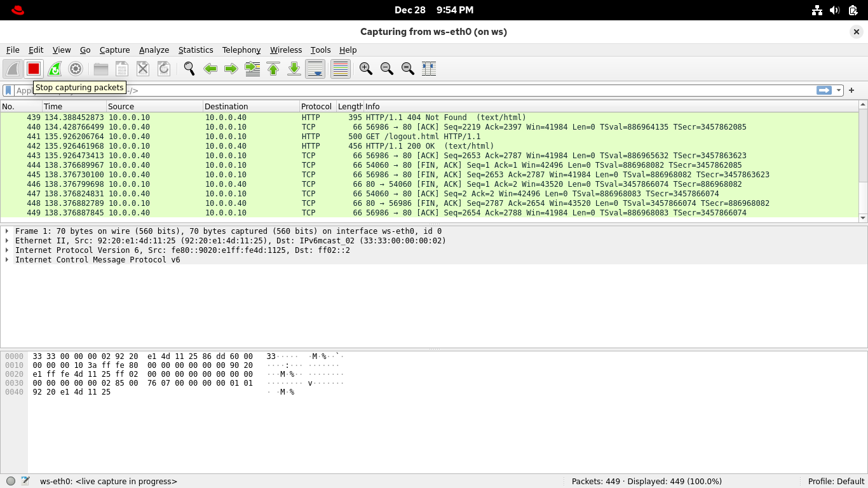Screen dimensions: 868x488
Task: Open the capture file comment editor
Action: [25, 481]
